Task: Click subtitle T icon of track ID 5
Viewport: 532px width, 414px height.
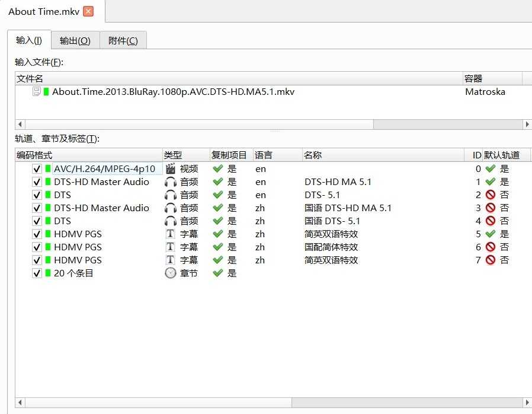Action: (x=170, y=234)
